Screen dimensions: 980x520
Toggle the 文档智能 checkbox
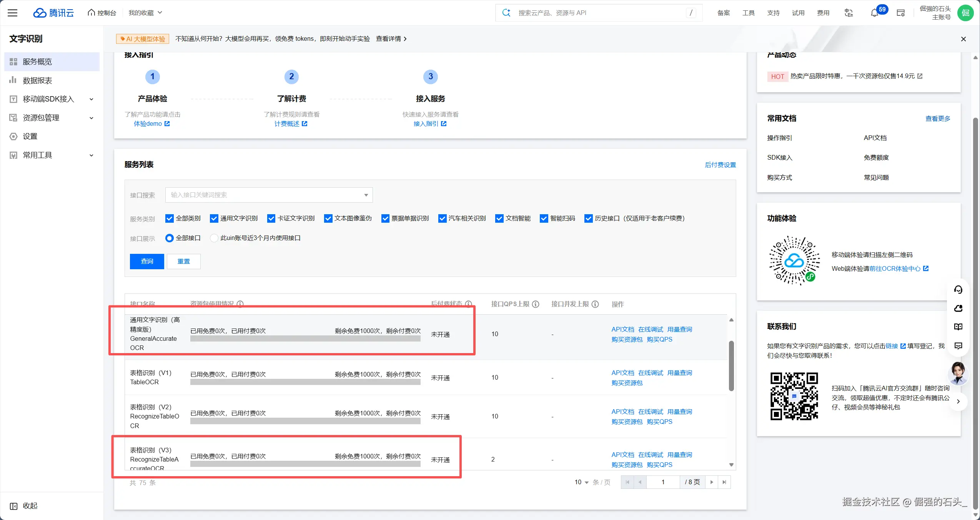[499, 218]
